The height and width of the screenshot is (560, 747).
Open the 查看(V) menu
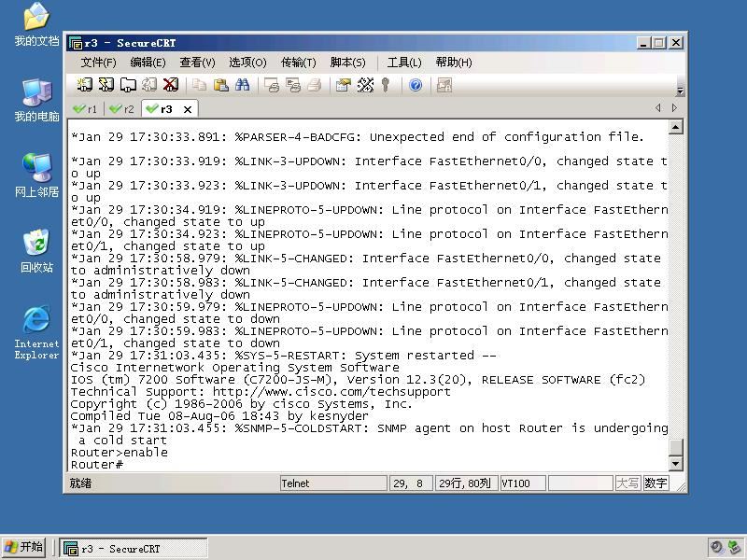click(197, 63)
